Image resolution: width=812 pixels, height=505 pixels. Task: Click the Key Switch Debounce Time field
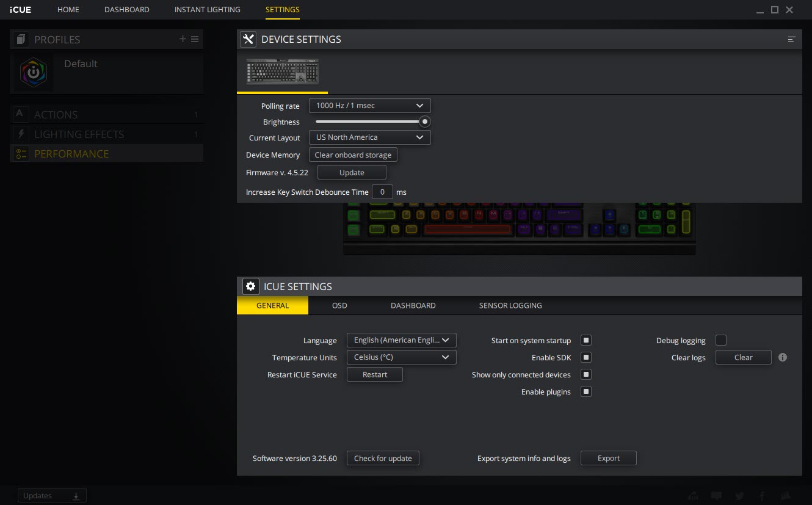tap(382, 192)
